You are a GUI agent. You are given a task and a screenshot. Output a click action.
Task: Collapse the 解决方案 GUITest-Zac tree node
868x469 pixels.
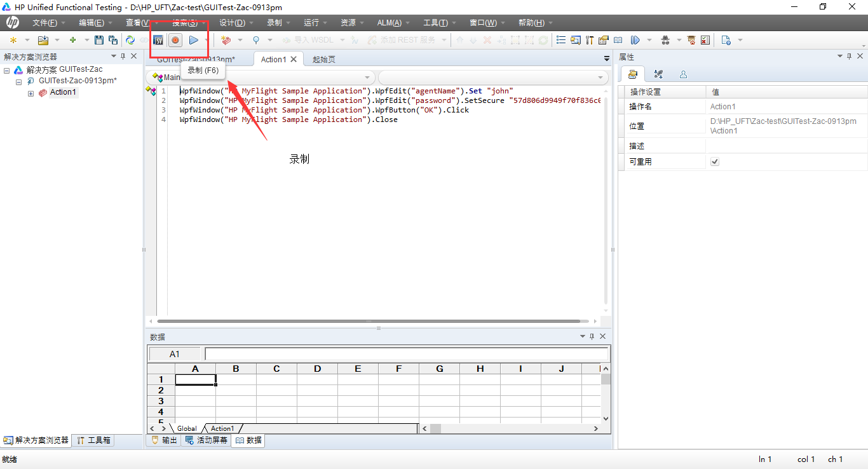point(7,71)
